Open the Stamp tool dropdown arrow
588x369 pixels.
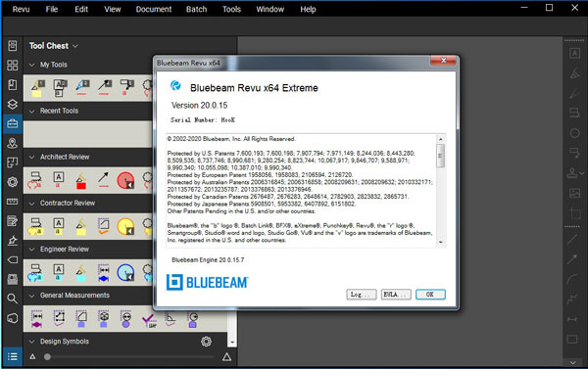(x=581, y=173)
